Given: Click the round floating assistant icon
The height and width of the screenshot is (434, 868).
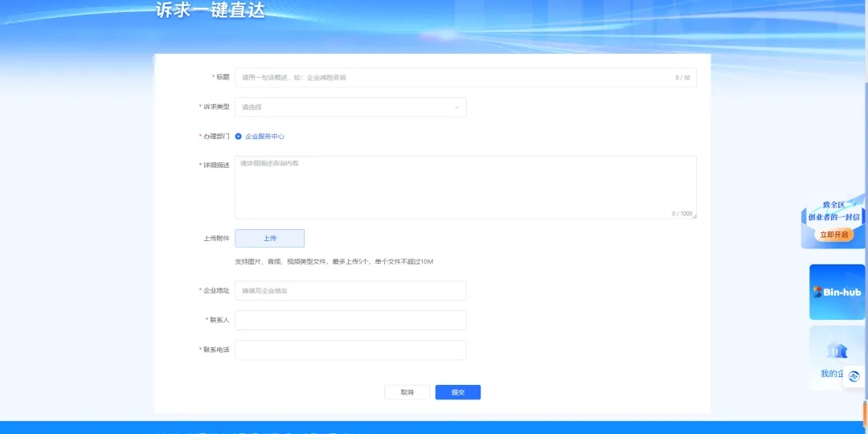Looking at the screenshot, I should (854, 376).
